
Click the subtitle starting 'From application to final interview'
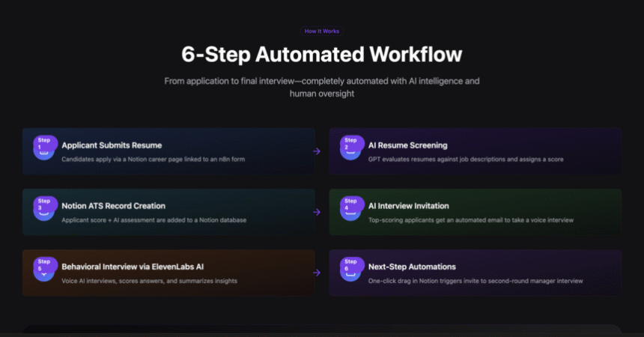[x=321, y=87]
